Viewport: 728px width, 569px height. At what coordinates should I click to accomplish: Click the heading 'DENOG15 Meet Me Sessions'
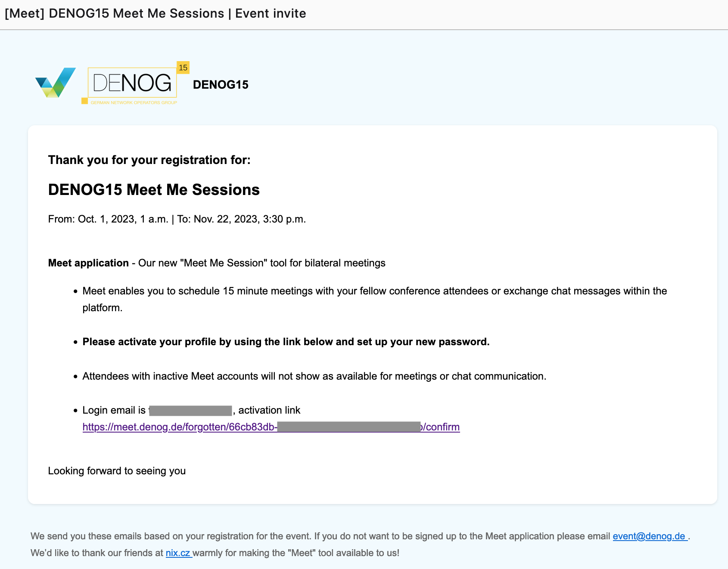[x=154, y=190]
